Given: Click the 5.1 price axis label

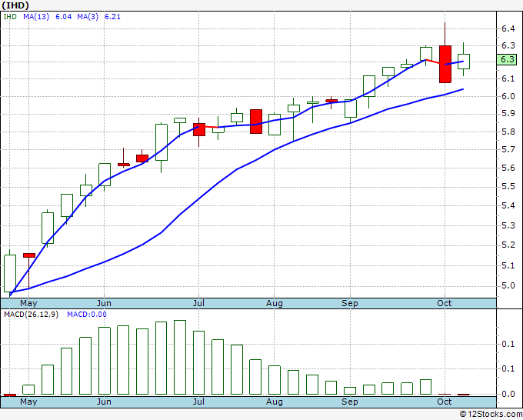Looking at the screenshot, I should [508, 266].
